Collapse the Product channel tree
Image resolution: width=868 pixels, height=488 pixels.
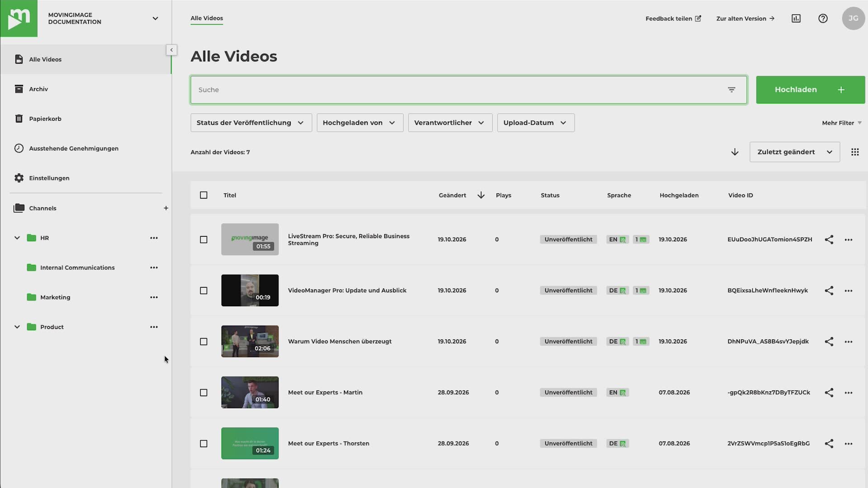[x=17, y=327]
